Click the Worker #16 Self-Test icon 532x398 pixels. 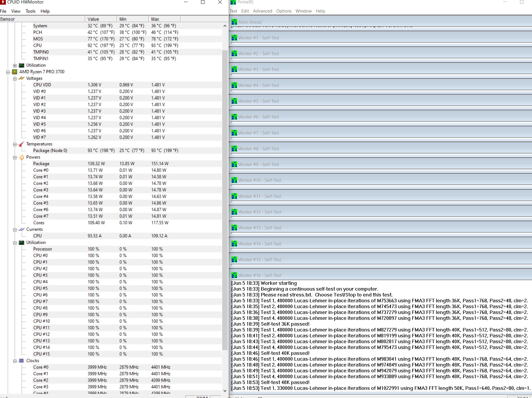click(x=234, y=275)
